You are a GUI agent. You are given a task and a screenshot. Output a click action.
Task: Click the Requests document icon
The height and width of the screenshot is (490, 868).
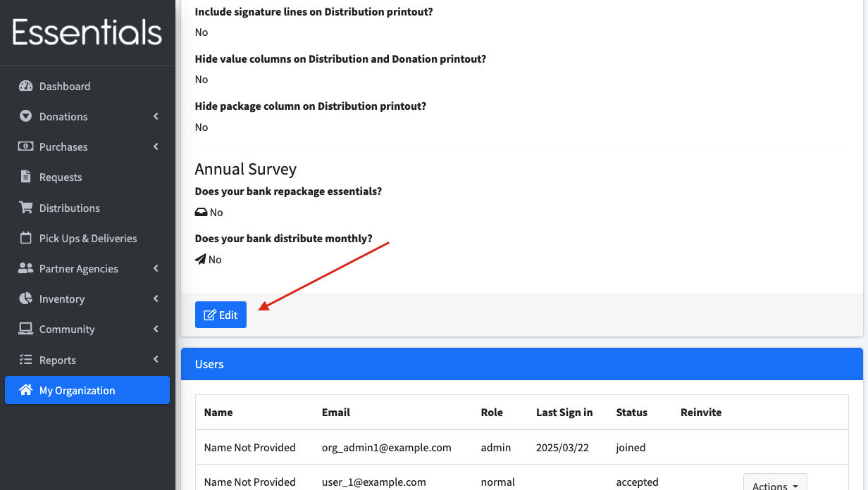point(26,177)
